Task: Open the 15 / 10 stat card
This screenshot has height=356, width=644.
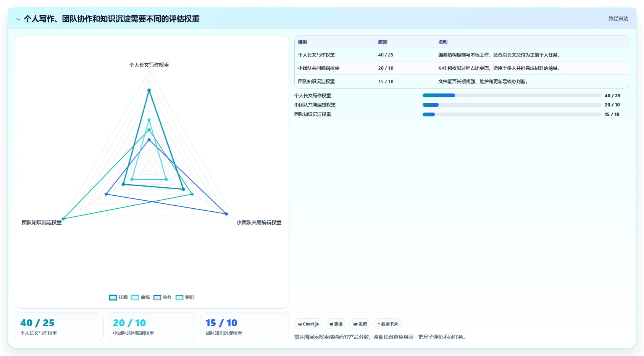Action: 244,327
